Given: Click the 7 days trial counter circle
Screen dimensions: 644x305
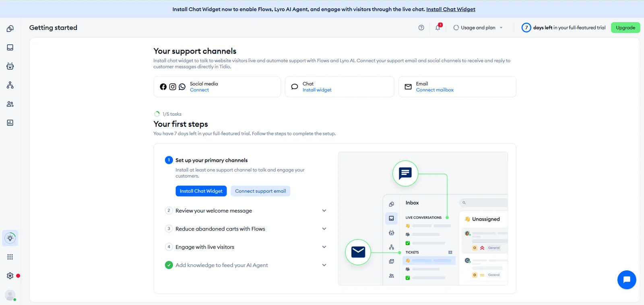Looking at the screenshot, I should pos(526,28).
